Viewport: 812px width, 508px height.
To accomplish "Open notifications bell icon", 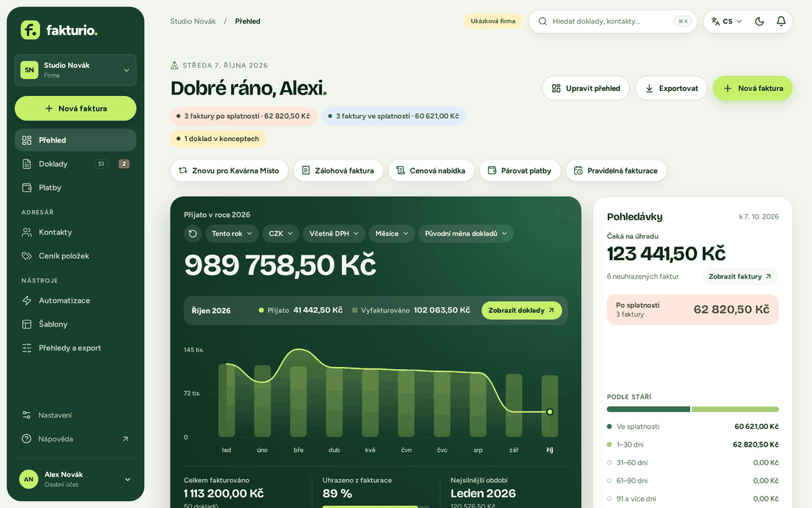I will pyautogui.click(x=781, y=21).
